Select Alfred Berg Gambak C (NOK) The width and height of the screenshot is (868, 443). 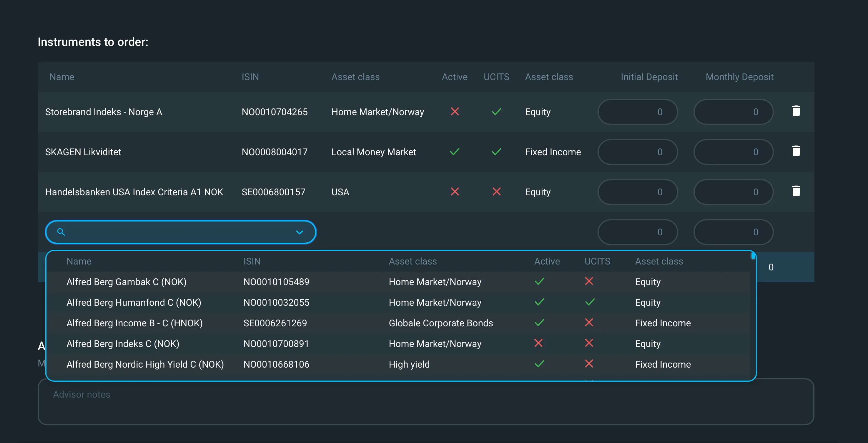point(398,282)
